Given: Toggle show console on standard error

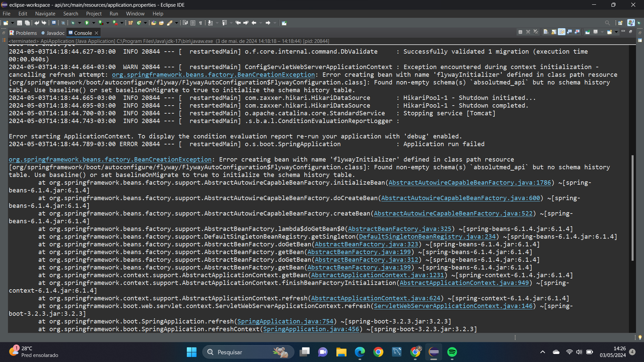Looking at the screenshot, I should click(x=577, y=32).
